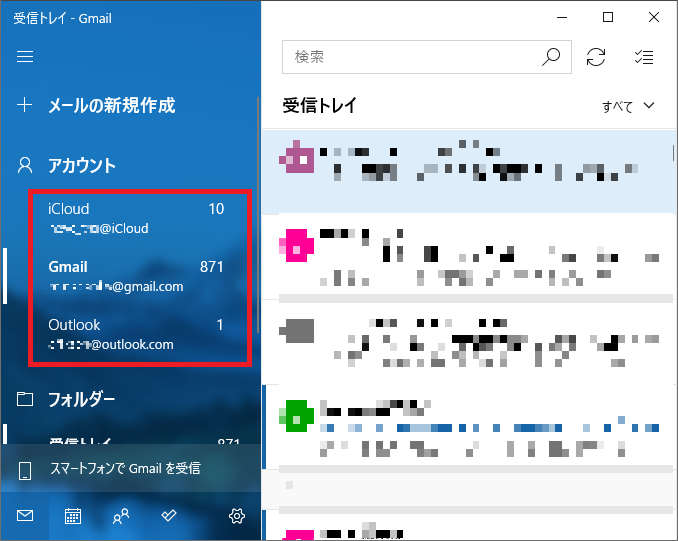Viewport: 678px width, 541px height.
Task: Open the フォルダー section heading
Action: [x=81, y=399]
